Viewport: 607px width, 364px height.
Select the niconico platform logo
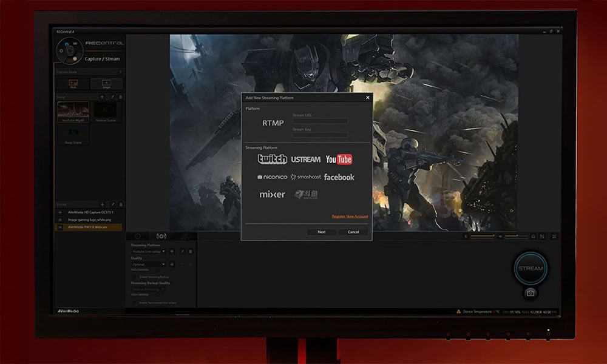pyautogui.click(x=272, y=177)
